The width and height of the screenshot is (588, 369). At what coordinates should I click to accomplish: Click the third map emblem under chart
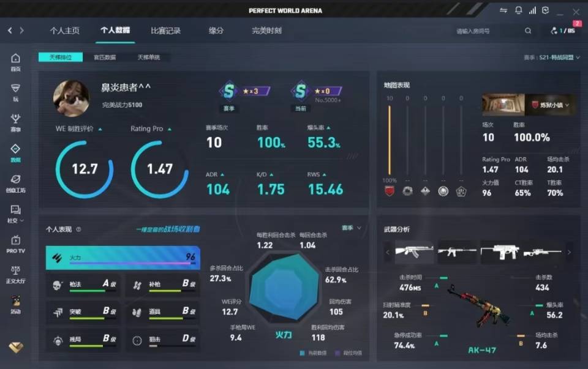coord(425,191)
